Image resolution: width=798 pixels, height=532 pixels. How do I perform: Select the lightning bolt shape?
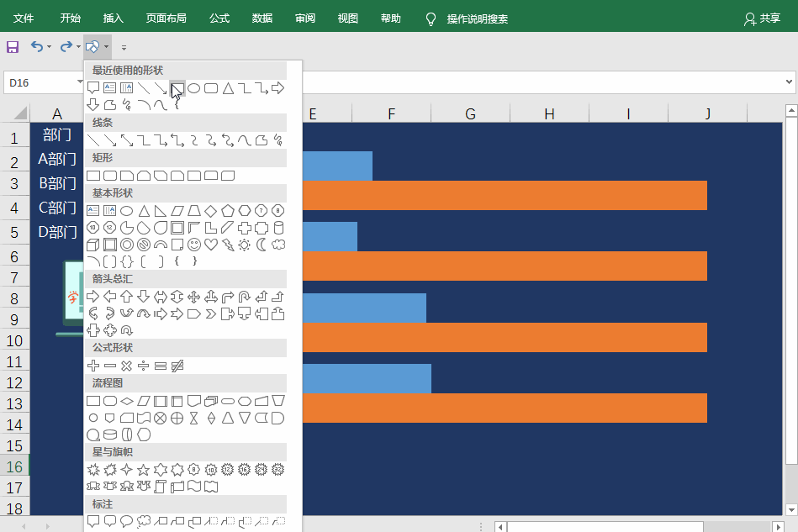[228, 245]
